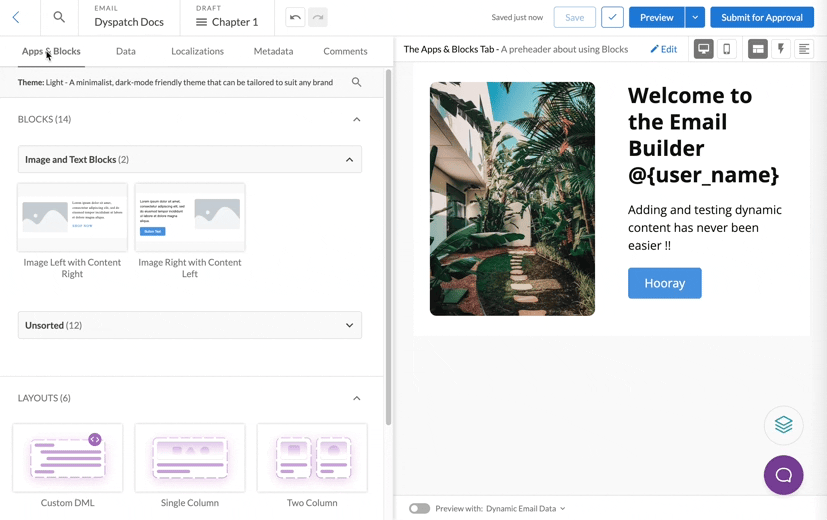Viewport: 827px width, 520px height.
Task: Click the Save button
Action: [x=574, y=17]
